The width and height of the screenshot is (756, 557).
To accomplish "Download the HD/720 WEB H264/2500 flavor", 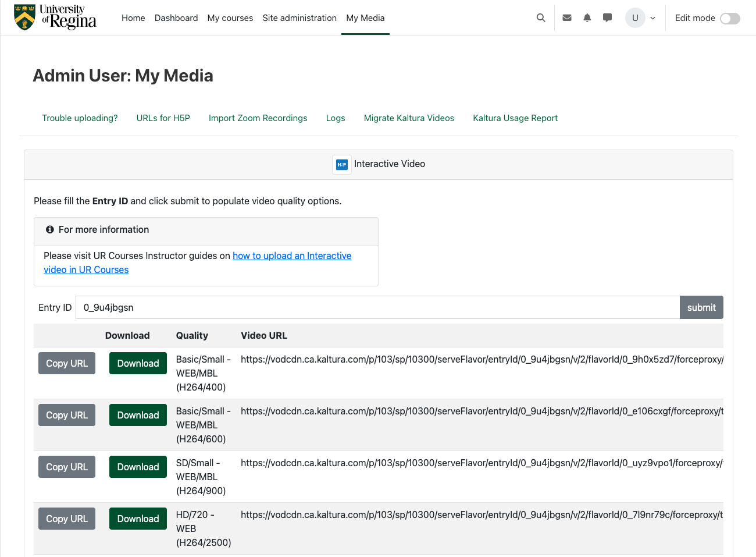I will point(138,519).
